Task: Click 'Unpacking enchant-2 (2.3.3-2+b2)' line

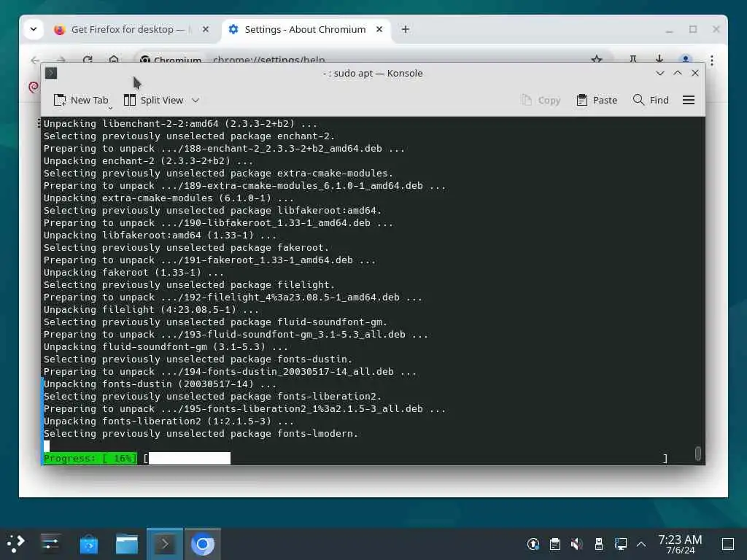Action: coord(149,161)
